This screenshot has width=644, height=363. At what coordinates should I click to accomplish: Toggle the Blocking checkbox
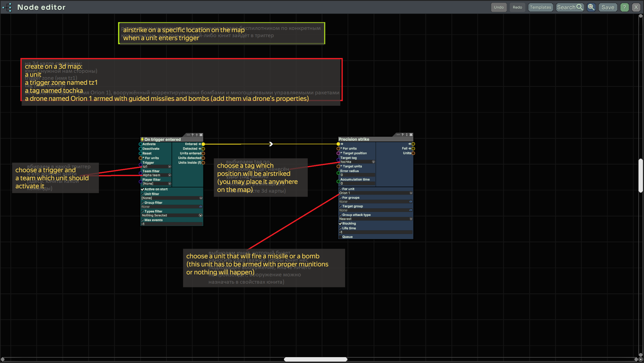tap(340, 223)
